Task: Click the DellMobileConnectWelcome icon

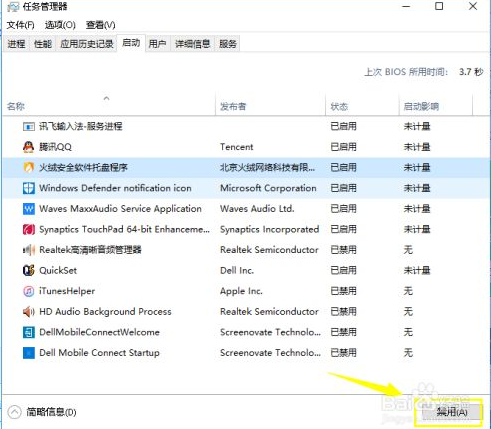Action: pos(29,332)
